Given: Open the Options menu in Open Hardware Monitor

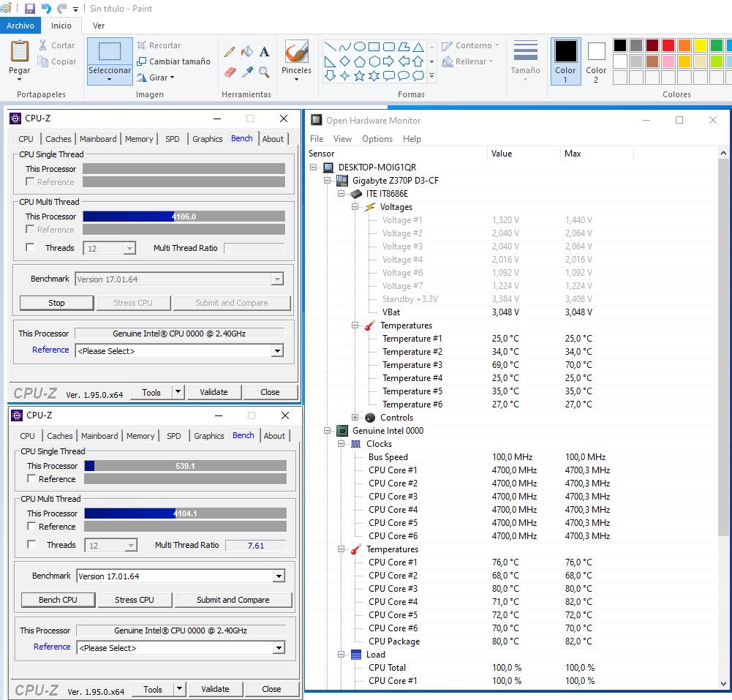Looking at the screenshot, I should (377, 139).
